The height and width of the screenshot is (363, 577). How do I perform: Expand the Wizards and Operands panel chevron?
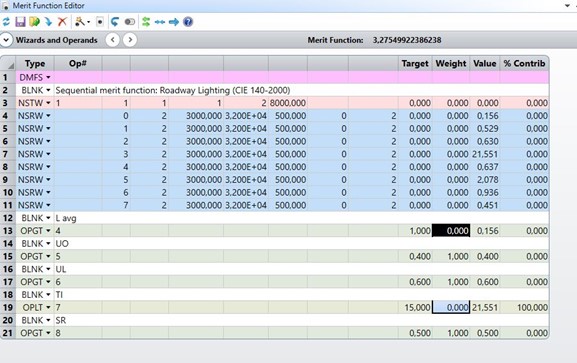(x=6, y=40)
